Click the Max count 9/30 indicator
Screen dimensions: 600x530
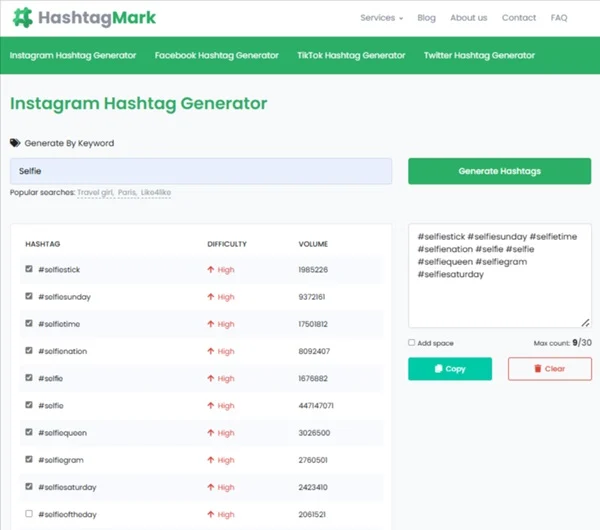pos(562,342)
